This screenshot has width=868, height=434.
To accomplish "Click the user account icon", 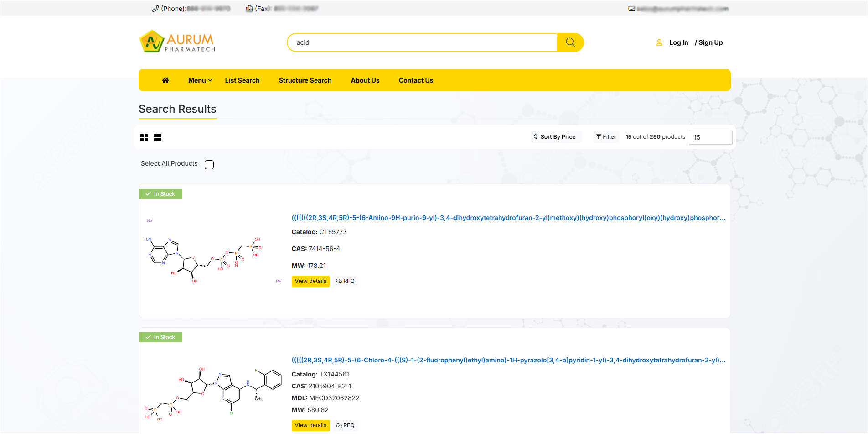I will coord(659,42).
